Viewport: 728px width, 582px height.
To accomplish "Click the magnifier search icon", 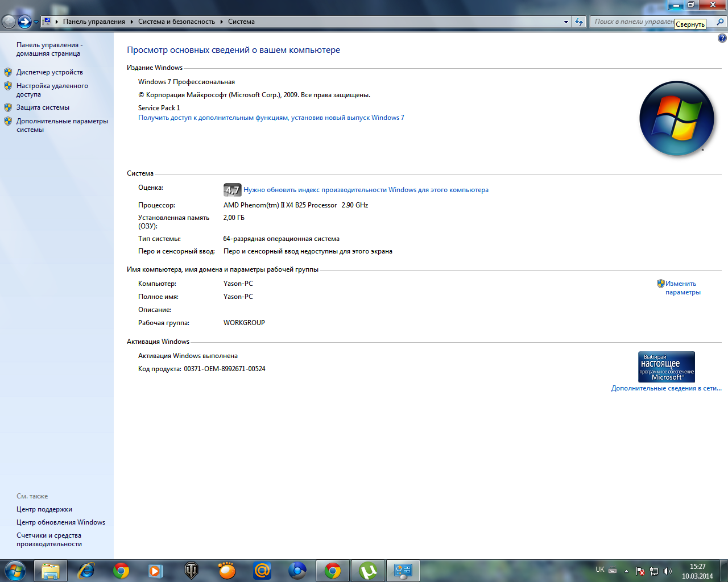I will 721,22.
